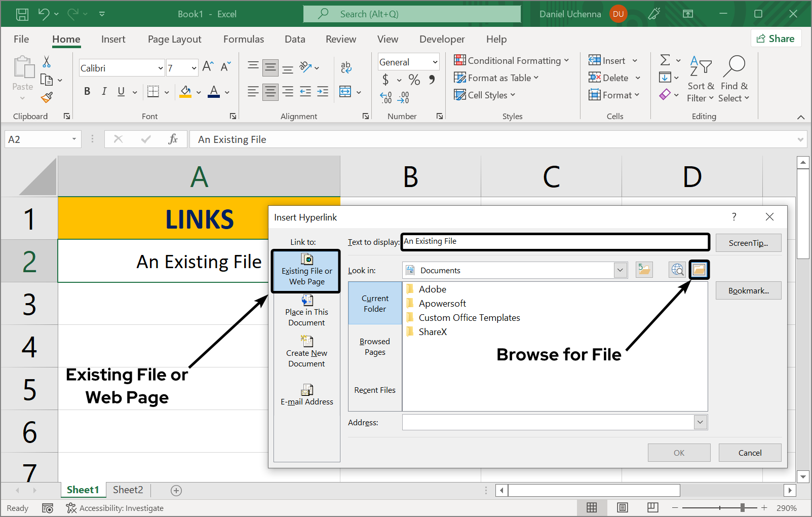Select Create New Document option
The image size is (812, 517).
pos(306,353)
